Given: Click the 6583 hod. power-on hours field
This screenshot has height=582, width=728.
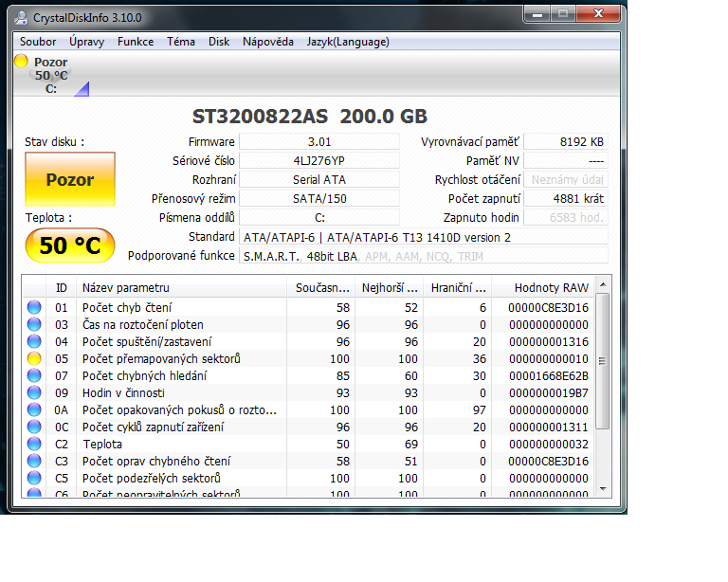Looking at the screenshot, I should 566,218.
